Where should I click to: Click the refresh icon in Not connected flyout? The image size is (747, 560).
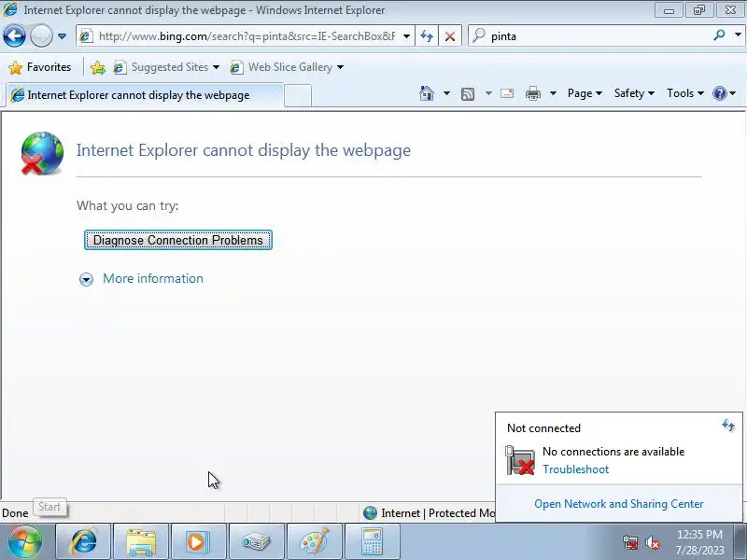pyautogui.click(x=728, y=426)
